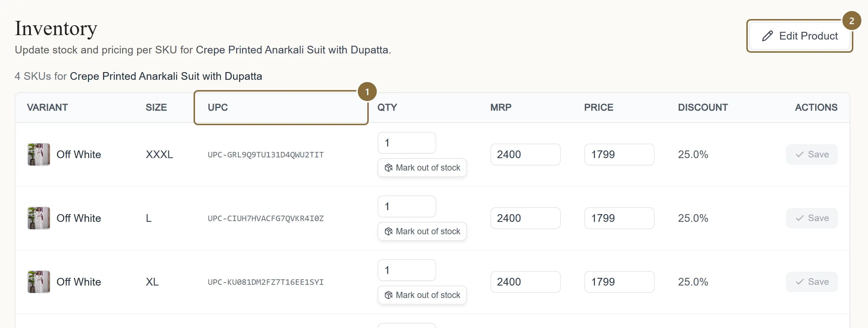
Task: Click the UPC column header
Action: (218, 108)
